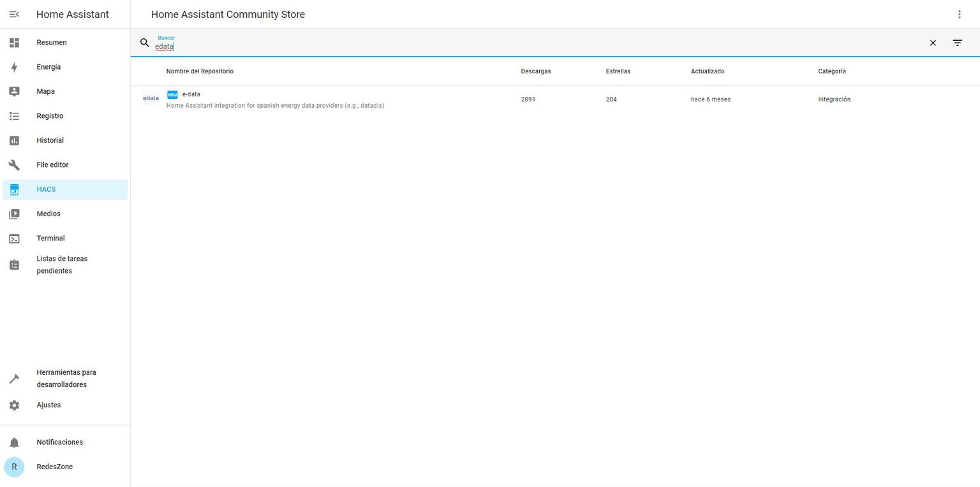Click the 2891 downloads value
The width and height of the screenshot is (980, 487).
point(528,99)
